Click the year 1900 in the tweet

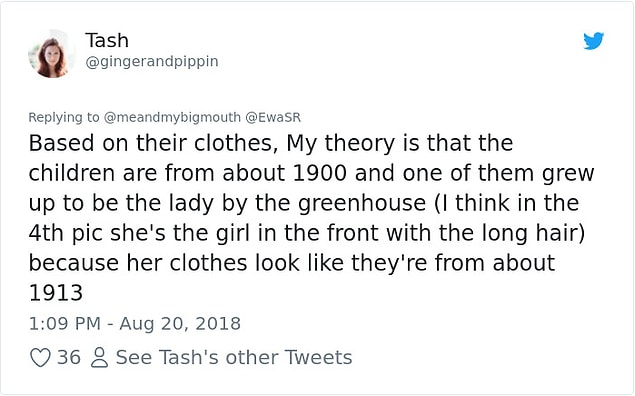click(320, 173)
